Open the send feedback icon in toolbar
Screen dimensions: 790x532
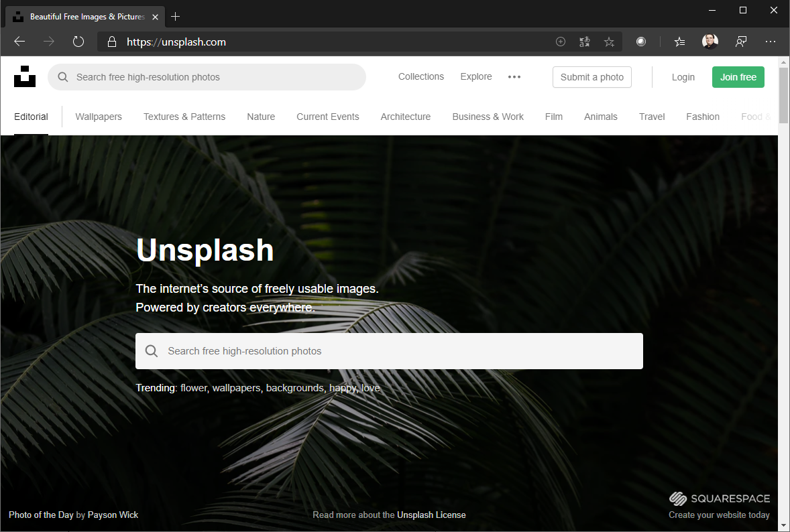pos(741,42)
